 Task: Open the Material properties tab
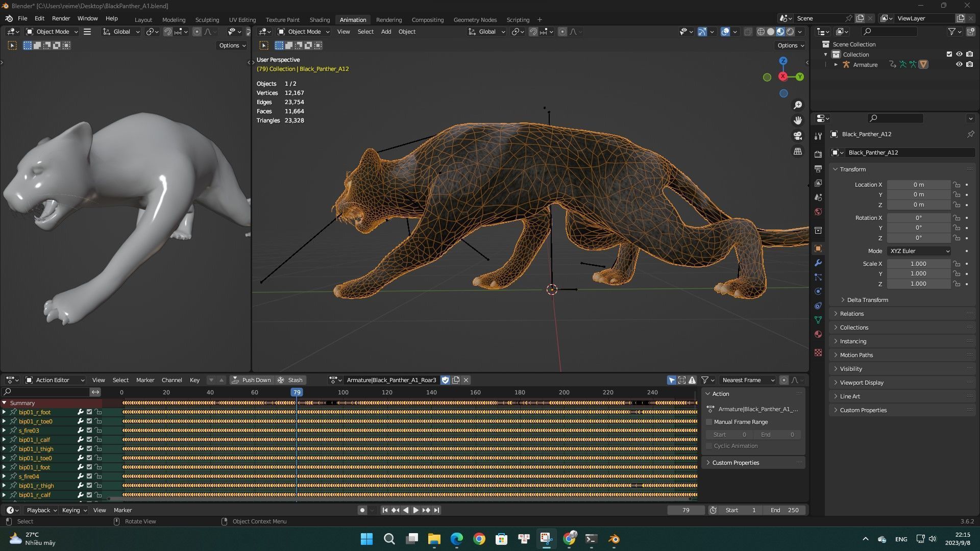(818, 334)
